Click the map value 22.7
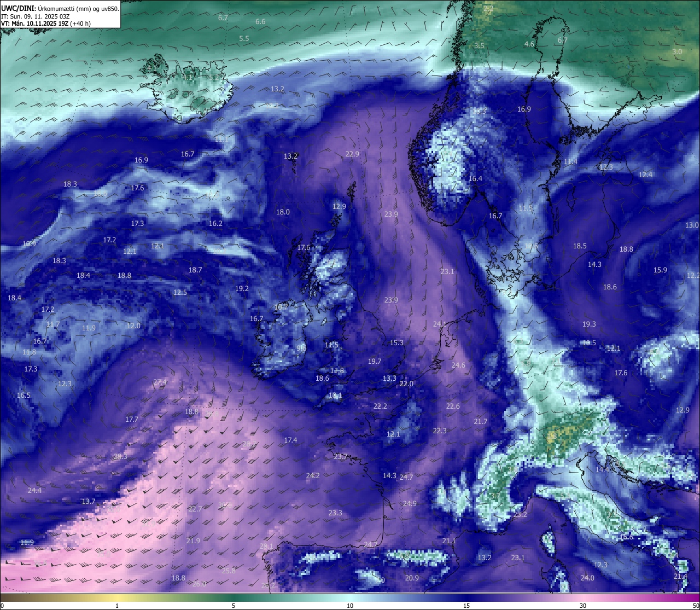This screenshot has height=610, width=700. pos(195,509)
